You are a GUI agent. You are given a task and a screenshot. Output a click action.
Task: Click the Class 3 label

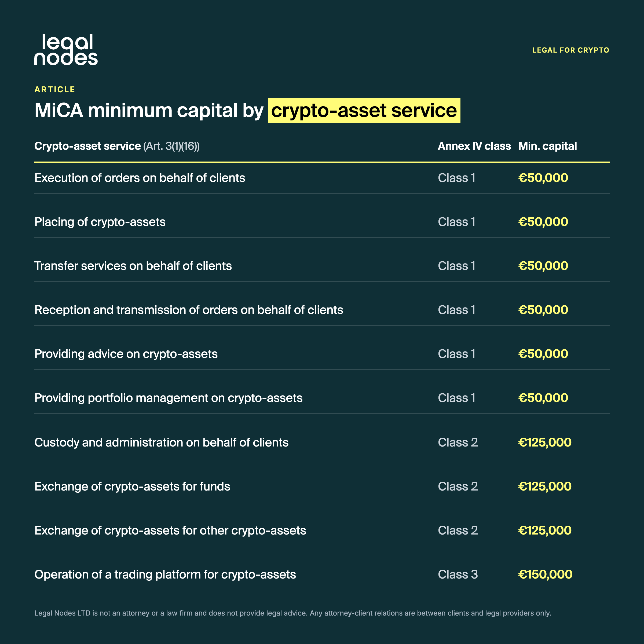coord(458,574)
